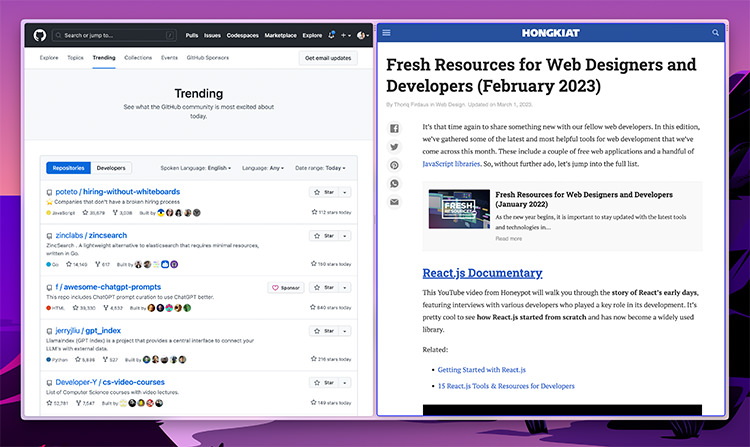Open the plus create-new menu on GitHub
This screenshot has height=447, width=750.
345,35
